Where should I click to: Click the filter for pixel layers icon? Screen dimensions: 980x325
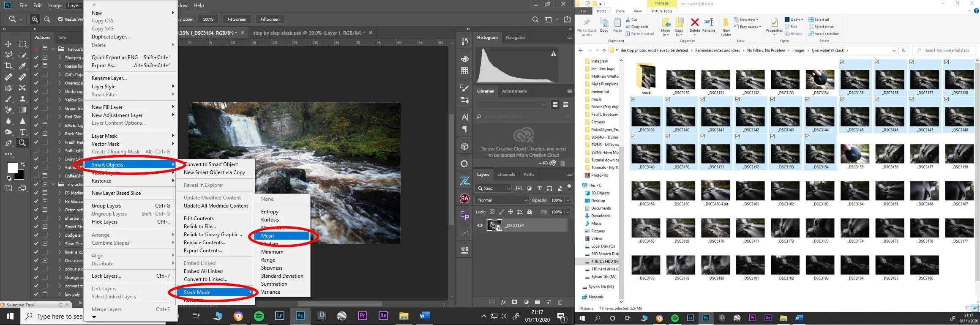click(519, 188)
